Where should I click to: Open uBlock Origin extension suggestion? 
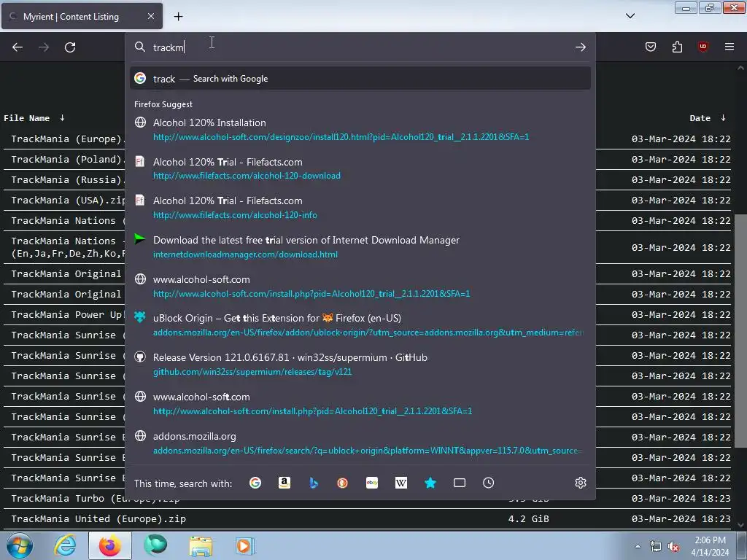click(360, 324)
